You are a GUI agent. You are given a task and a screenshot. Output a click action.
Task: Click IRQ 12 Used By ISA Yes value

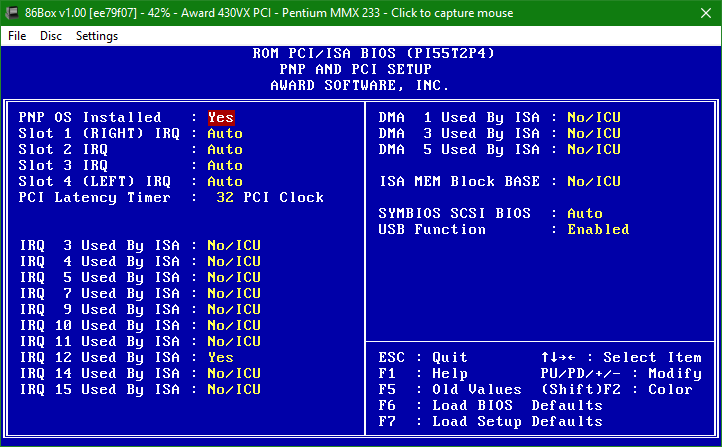tap(221, 357)
